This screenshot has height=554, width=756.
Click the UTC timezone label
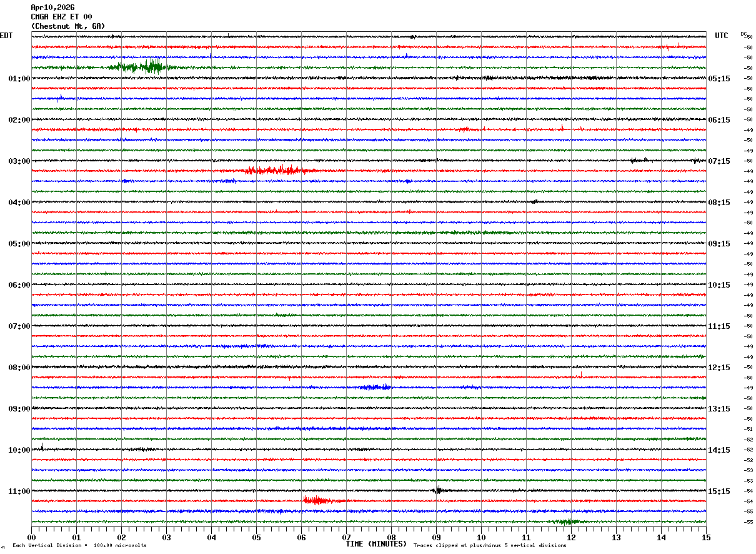pyautogui.click(x=722, y=36)
